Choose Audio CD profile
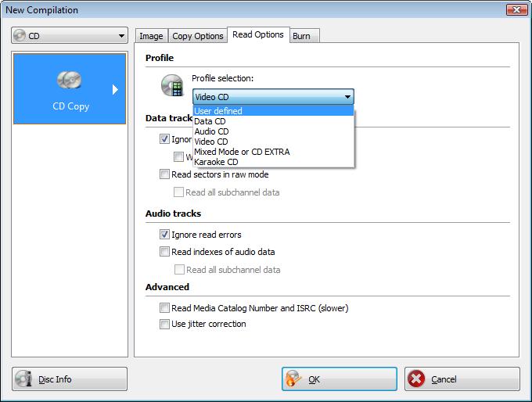Image resolution: width=532 pixels, height=402 pixels. coord(273,131)
